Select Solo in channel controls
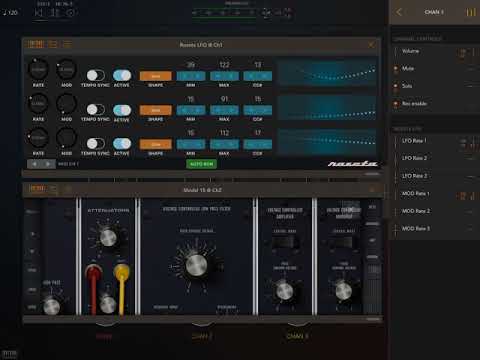Image resolution: width=480 pixels, height=360 pixels. point(435,86)
